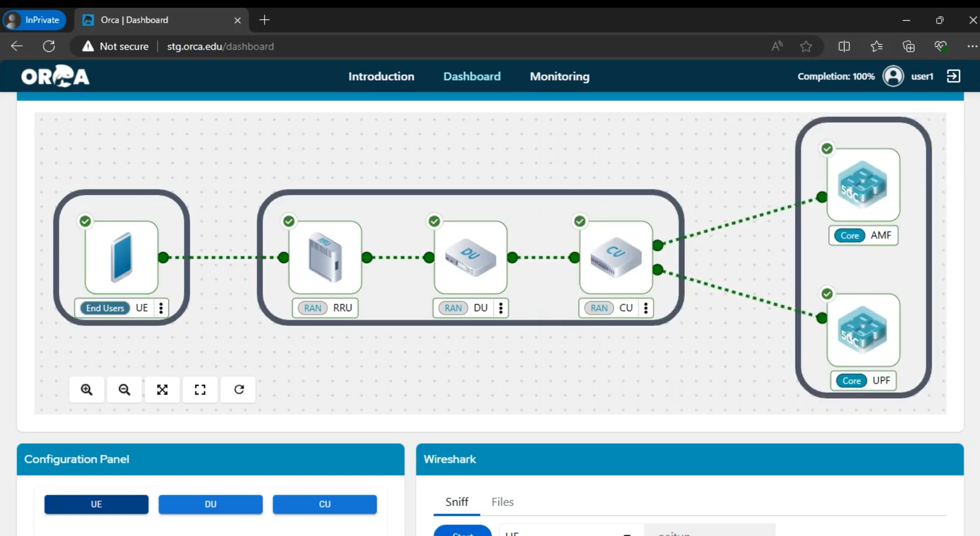
Task: Expand the CU node kebab menu
Action: click(646, 308)
